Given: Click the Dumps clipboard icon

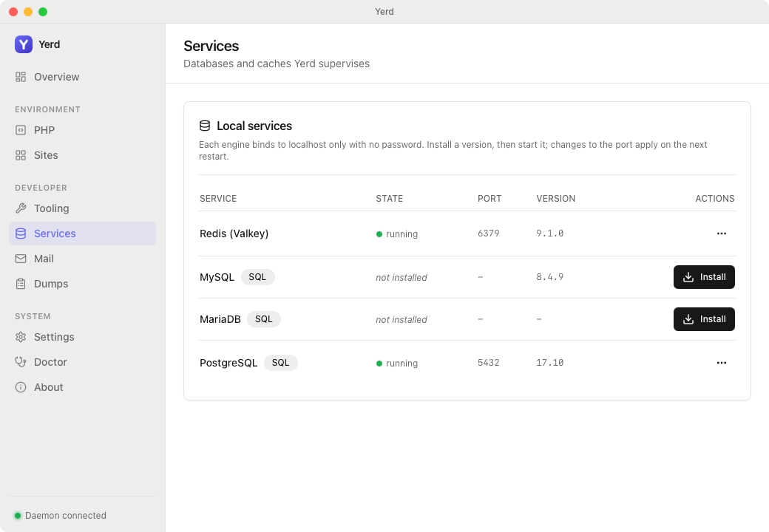Looking at the screenshot, I should (21, 284).
